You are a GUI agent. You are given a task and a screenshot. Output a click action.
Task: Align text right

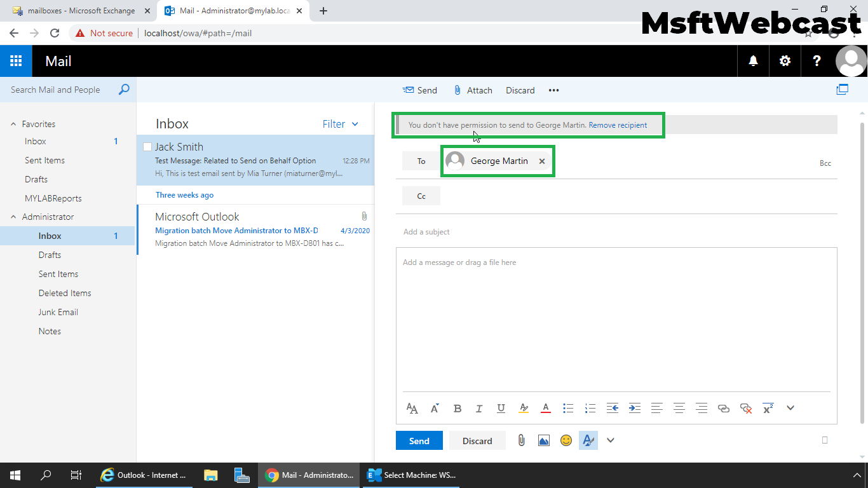[702, 409]
